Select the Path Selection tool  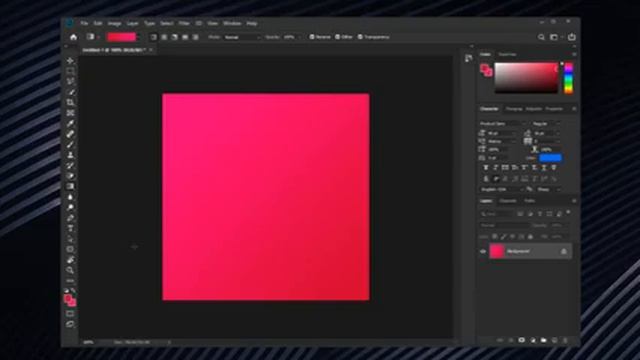[70, 239]
